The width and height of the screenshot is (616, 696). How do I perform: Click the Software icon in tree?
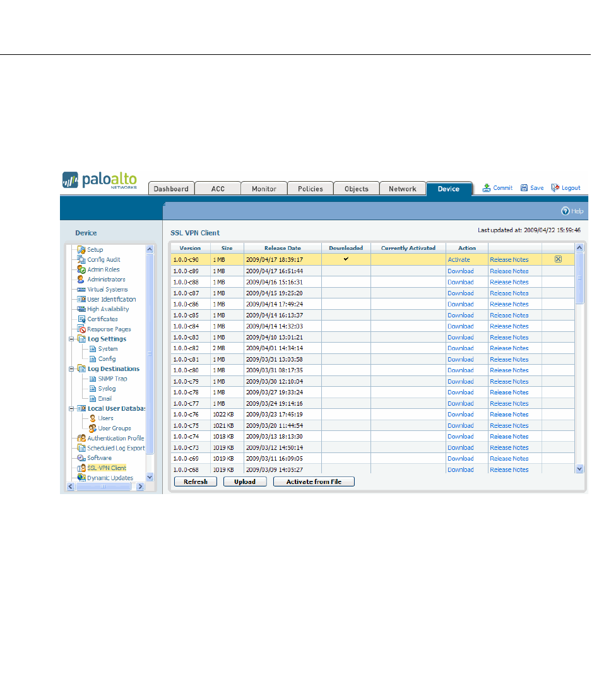pyautogui.click(x=81, y=457)
